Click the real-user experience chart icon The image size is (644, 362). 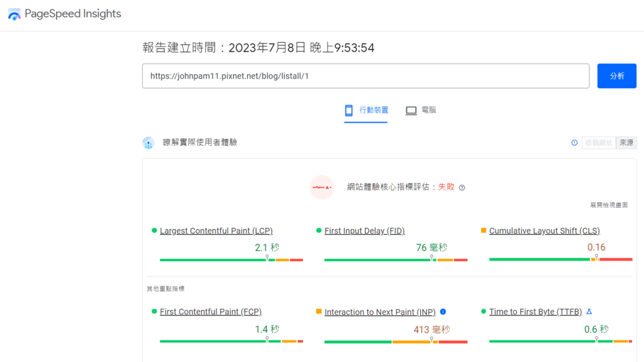[x=148, y=143]
